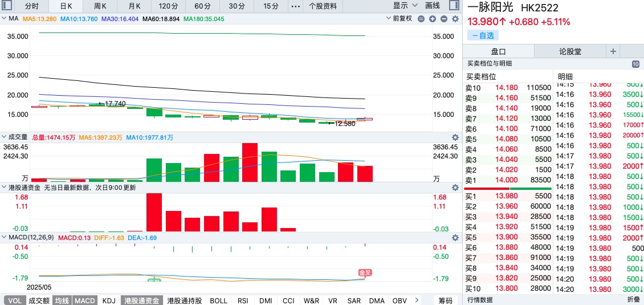Toggle RSI indicator
Screen dimensions: 644x305
pos(243,300)
